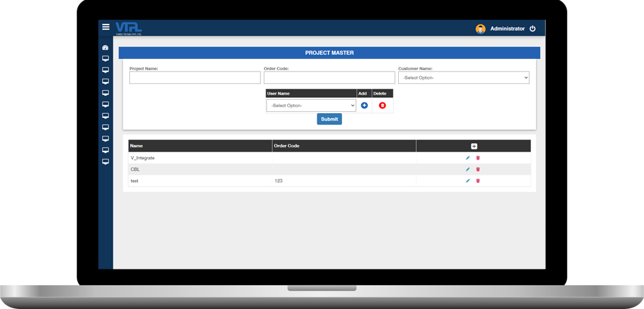Click the Name column header
Screen dimensions: 644x309
136,146
